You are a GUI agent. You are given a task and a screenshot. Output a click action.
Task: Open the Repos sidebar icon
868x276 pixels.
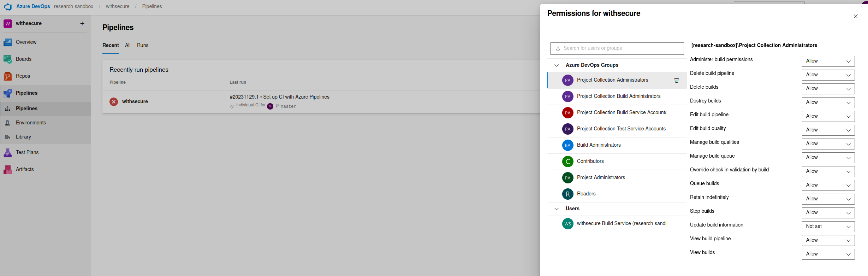(x=8, y=76)
